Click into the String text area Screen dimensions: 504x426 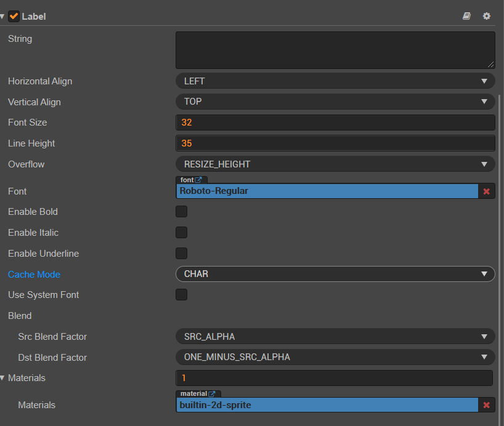point(335,50)
